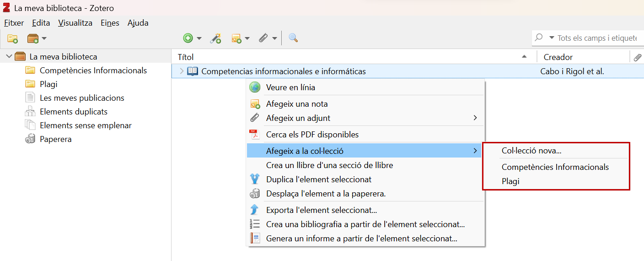Open the Fitxer menu

pyautogui.click(x=14, y=23)
